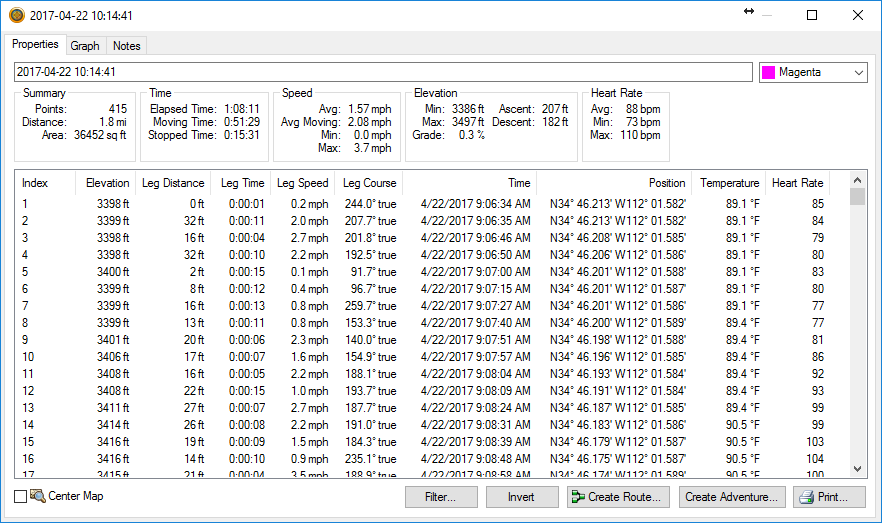
Task: Click the Create Route... button
Action: point(619,497)
